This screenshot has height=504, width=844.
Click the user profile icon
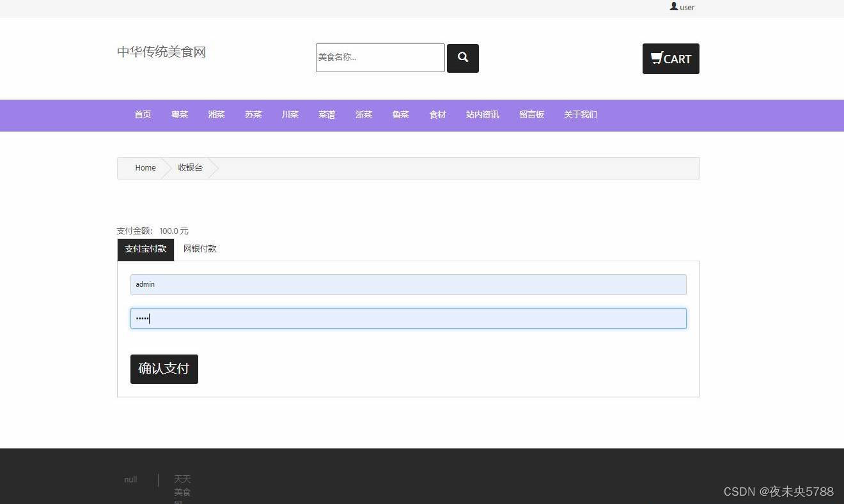[x=674, y=6]
